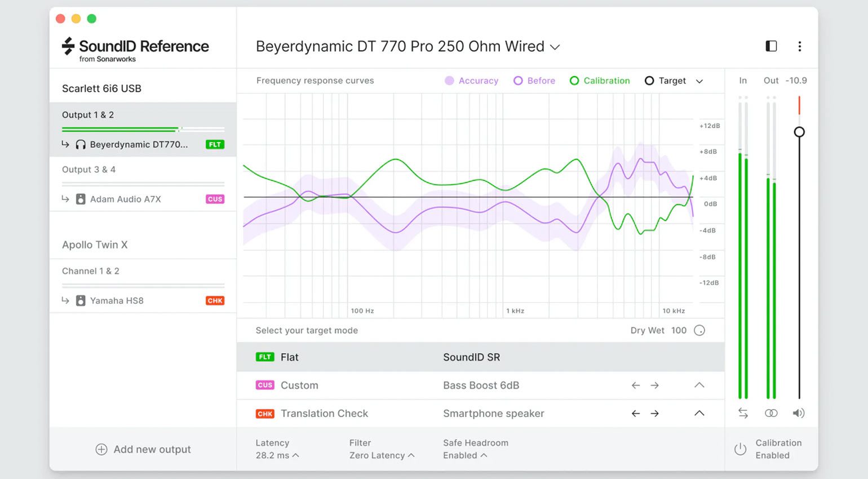
Task: Click the output gain slider handle
Action: (x=799, y=132)
